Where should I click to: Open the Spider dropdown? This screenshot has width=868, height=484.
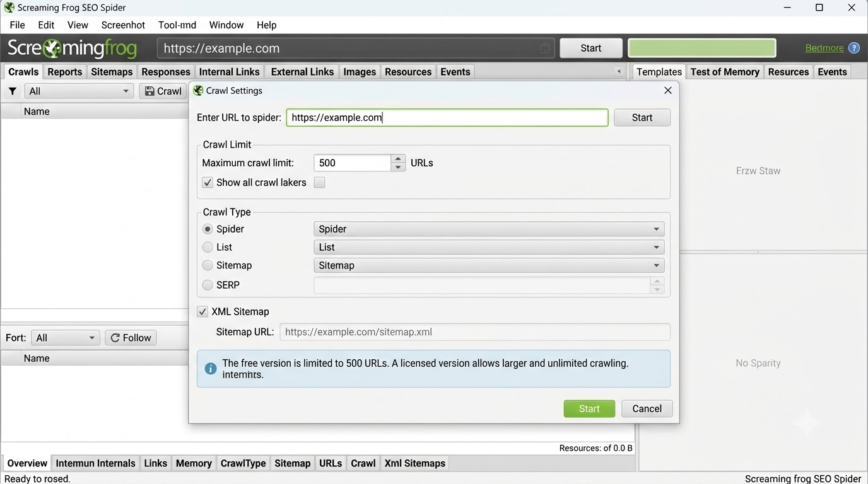pos(489,229)
